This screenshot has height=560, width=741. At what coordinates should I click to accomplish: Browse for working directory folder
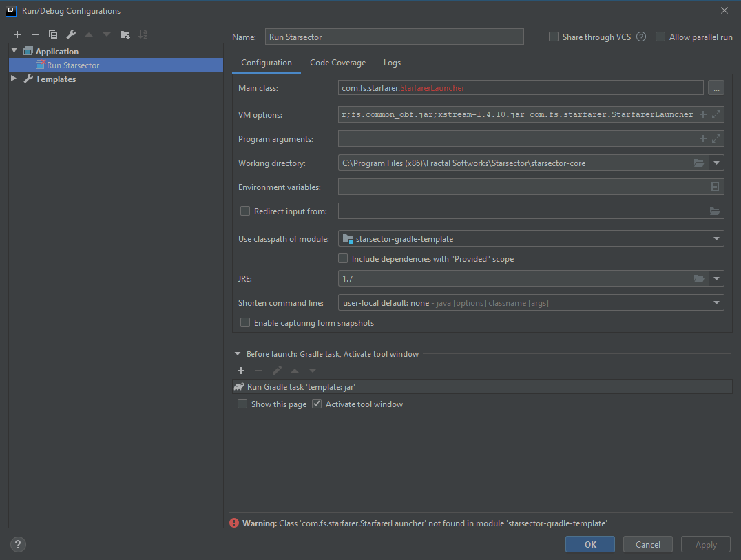pos(699,163)
